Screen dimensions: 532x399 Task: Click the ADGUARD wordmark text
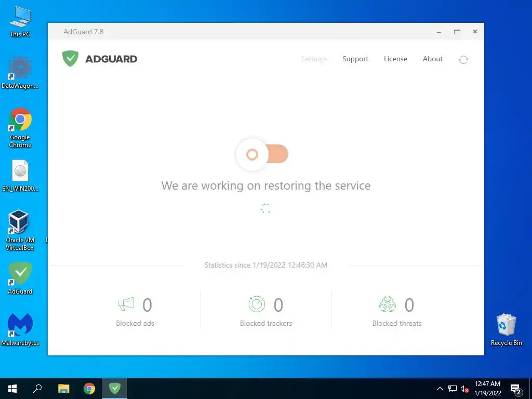click(x=111, y=59)
